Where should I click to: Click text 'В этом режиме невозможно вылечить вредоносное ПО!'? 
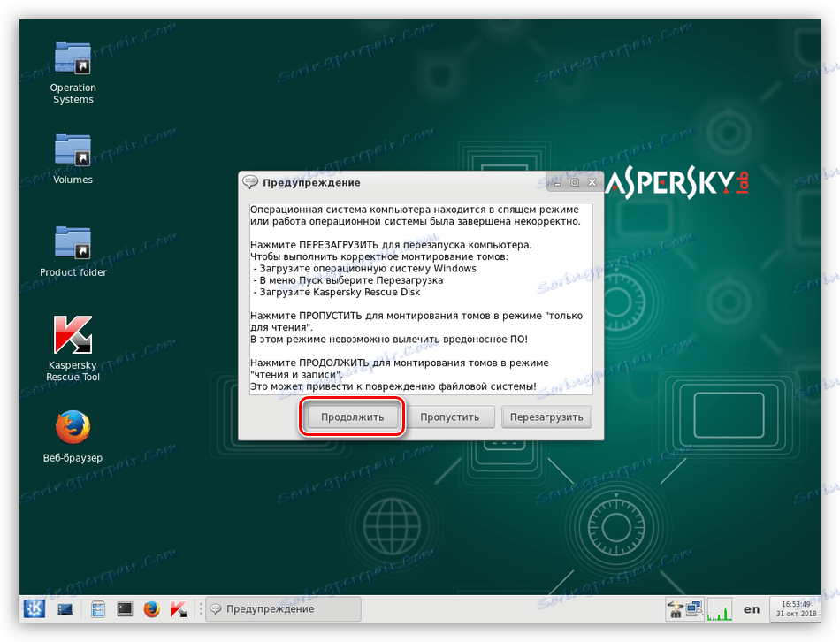click(389, 340)
